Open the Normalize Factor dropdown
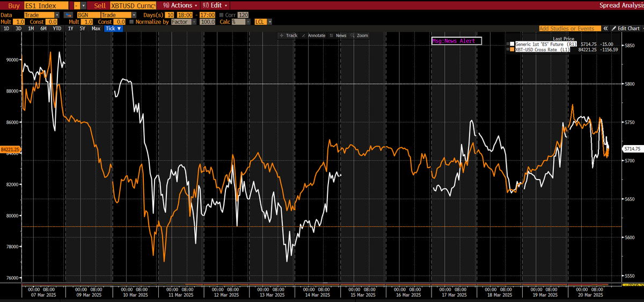Image resolution: width=644 pixels, height=302 pixels. [194, 22]
